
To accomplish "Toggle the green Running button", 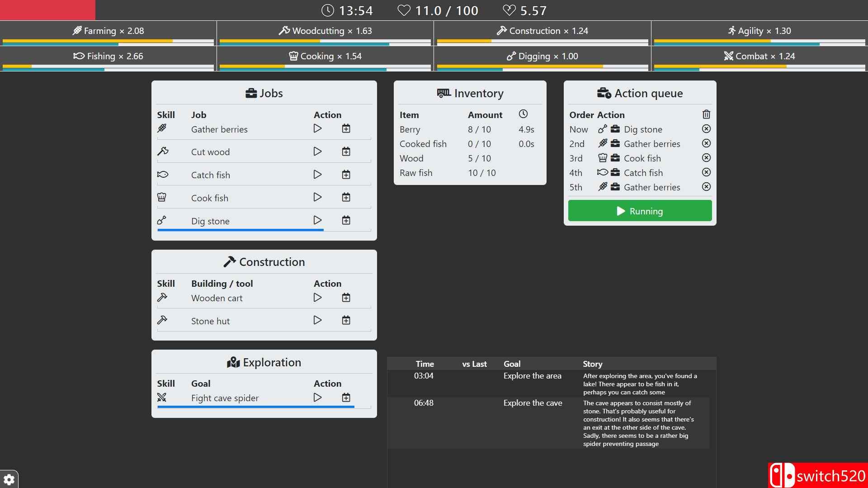I will [x=640, y=211].
